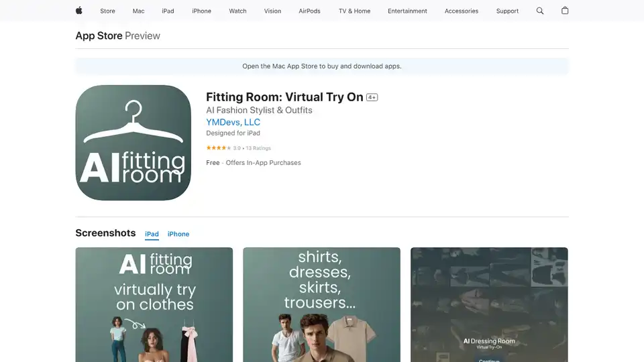Image resolution: width=644 pixels, height=362 pixels.
Task: Switch to the iPhone screenshots tab
Action: [178, 234]
